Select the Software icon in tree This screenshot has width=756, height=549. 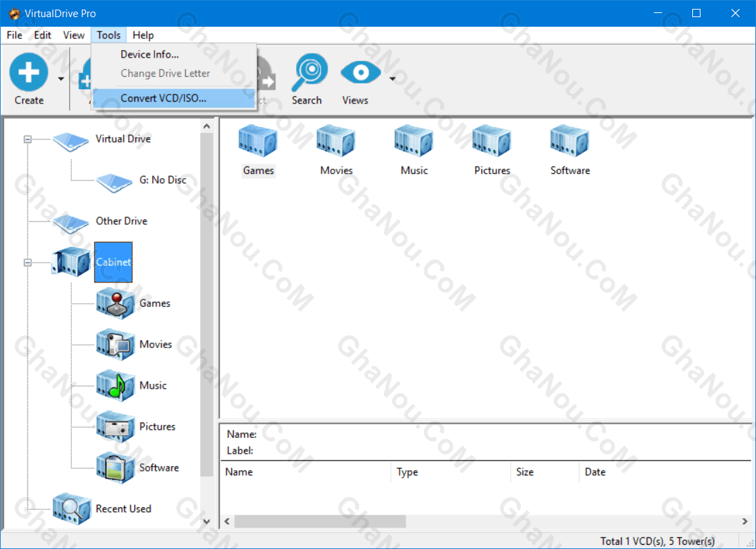click(115, 467)
